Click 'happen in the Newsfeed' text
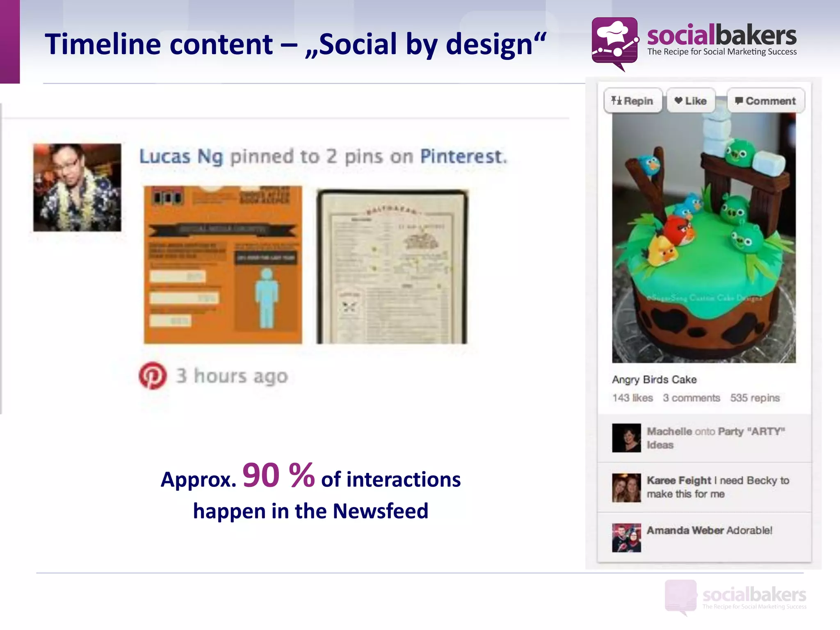 pos(310,511)
